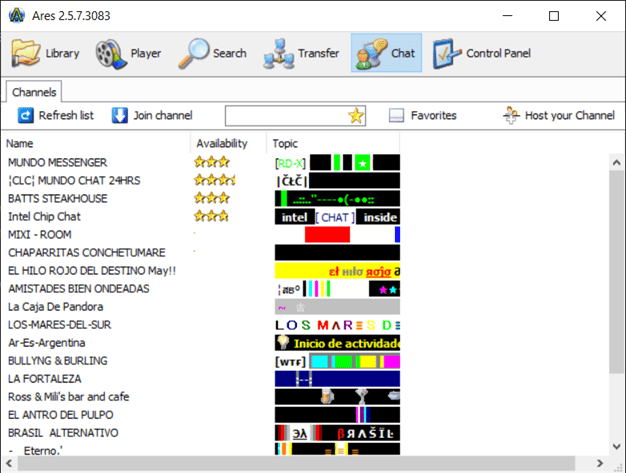Click the Ares logo in the title bar

click(17, 16)
